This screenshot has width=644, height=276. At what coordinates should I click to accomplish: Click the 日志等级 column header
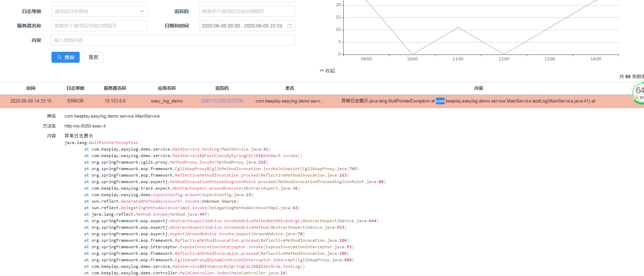76,88
